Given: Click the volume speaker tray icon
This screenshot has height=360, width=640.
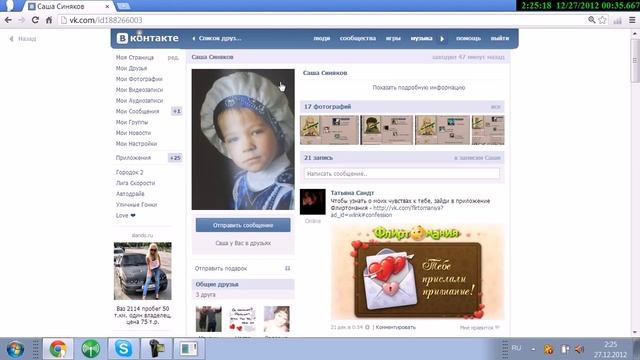Looking at the screenshot, I should point(579,349).
